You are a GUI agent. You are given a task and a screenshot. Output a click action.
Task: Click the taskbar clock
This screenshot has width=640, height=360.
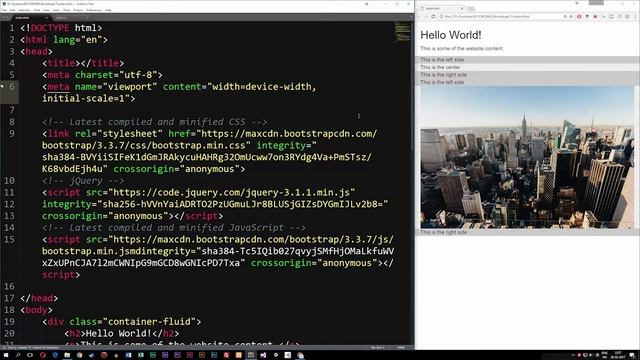(x=618, y=355)
